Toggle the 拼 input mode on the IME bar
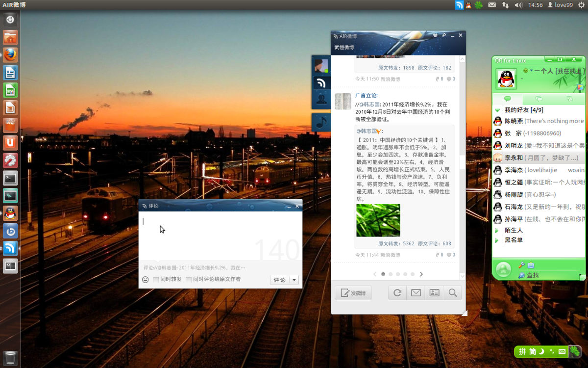588x368 pixels. click(522, 352)
